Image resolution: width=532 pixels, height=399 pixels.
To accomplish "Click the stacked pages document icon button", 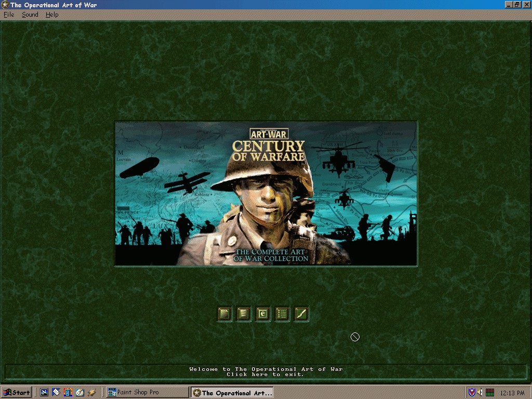I will pyautogui.click(x=244, y=314).
